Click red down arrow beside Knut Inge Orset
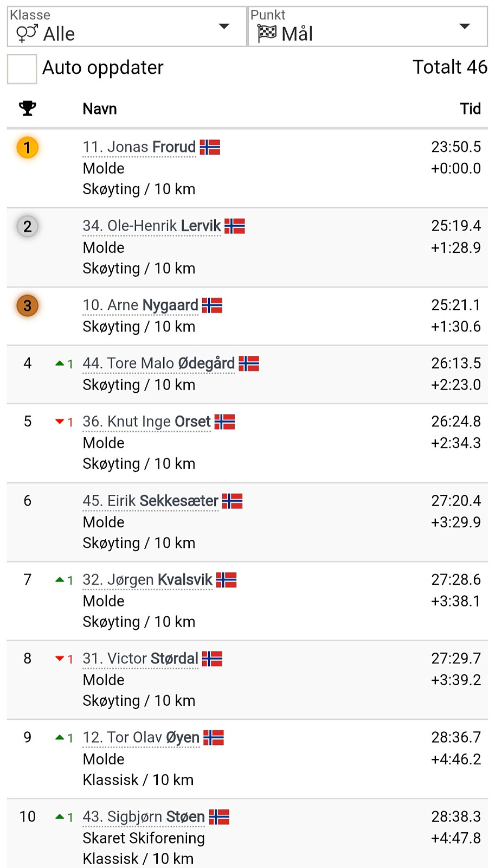The width and height of the screenshot is (495, 868). 60,422
